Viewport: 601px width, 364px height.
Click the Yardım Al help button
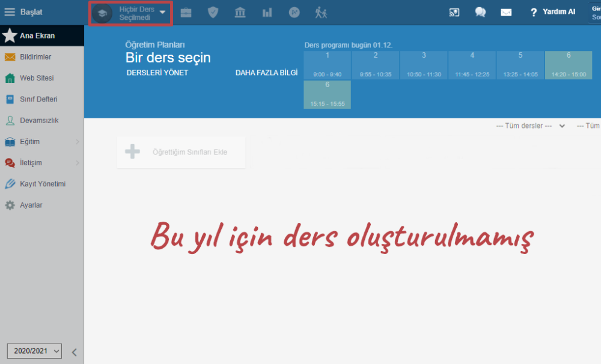(x=553, y=12)
